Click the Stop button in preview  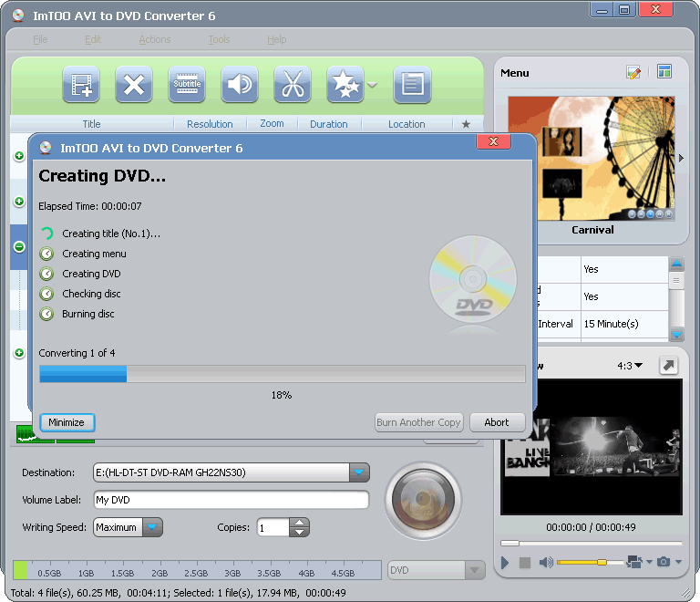coord(525,562)
